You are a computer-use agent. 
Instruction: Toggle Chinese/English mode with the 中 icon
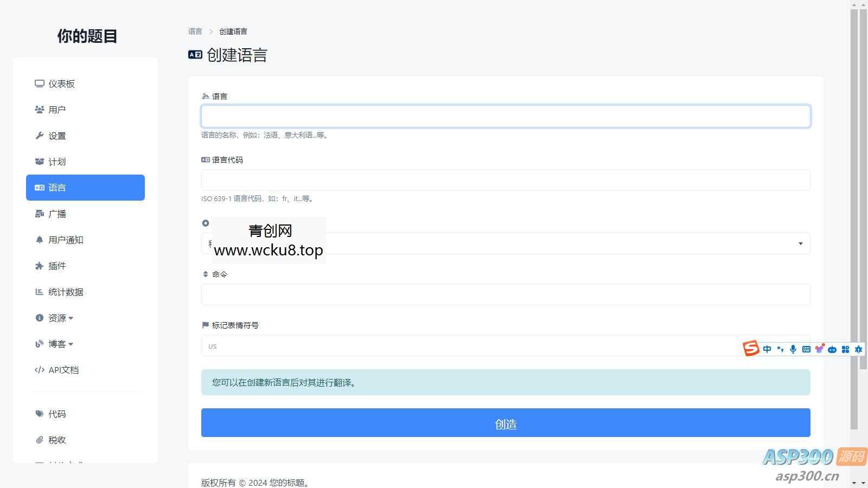[x=767, y=349]
